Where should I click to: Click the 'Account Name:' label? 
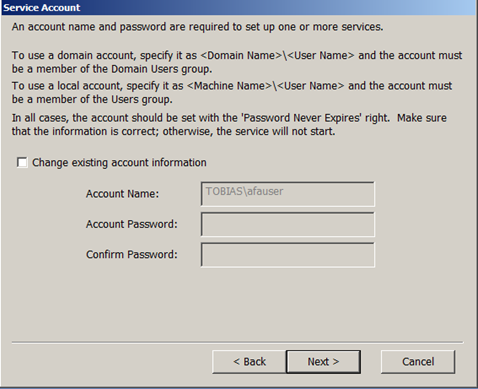pyautogui.click(x=122, y=194)
